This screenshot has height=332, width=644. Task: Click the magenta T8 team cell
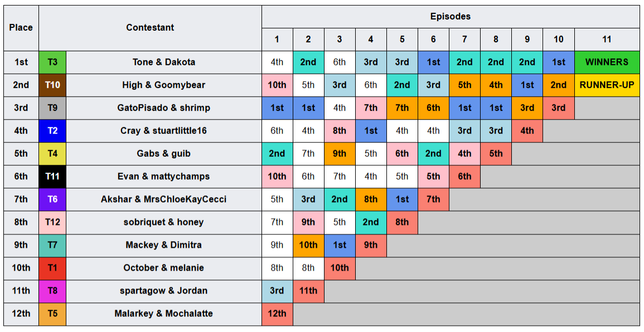pos(52,291)
